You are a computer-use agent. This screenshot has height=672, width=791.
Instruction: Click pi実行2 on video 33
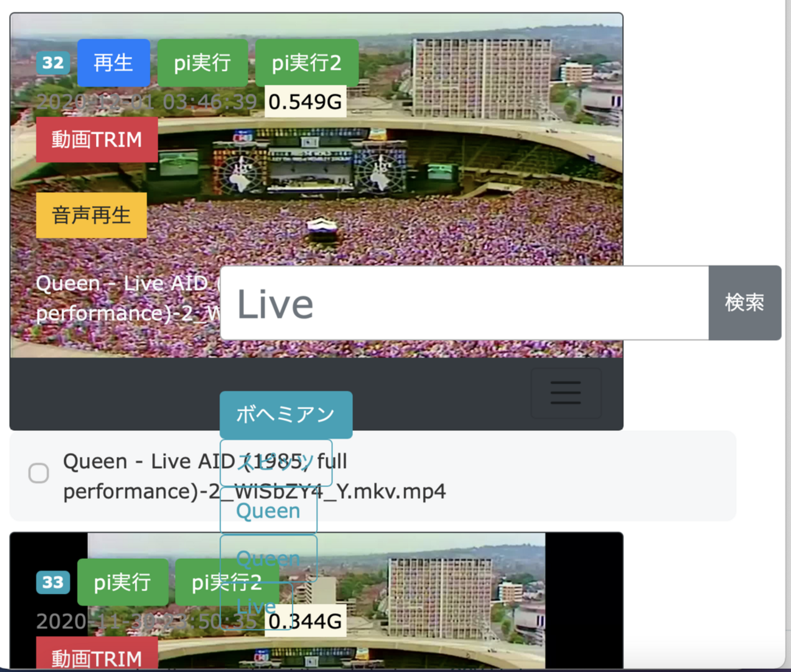click(x=227, y=583)
